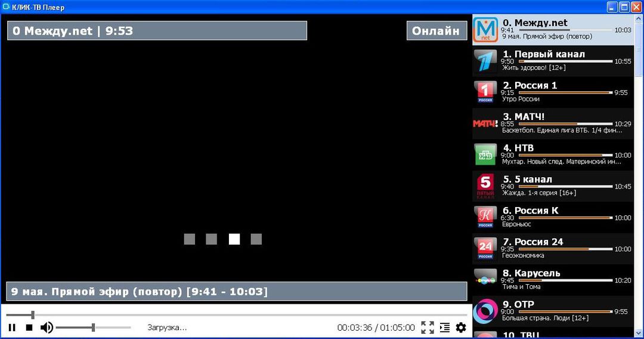
Task: Select Россия К channel logo
Action: pyautogui.click(x=485, y=217)
